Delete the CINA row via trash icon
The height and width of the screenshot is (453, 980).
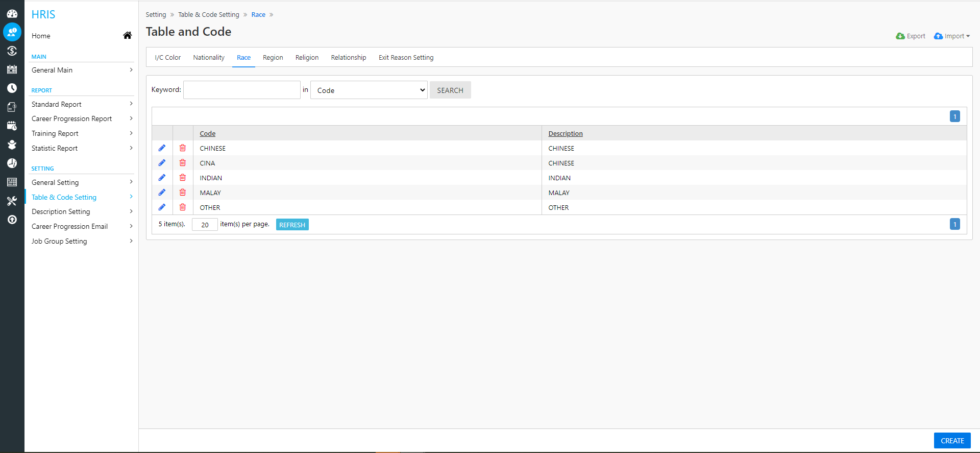(x=183, y=163)
